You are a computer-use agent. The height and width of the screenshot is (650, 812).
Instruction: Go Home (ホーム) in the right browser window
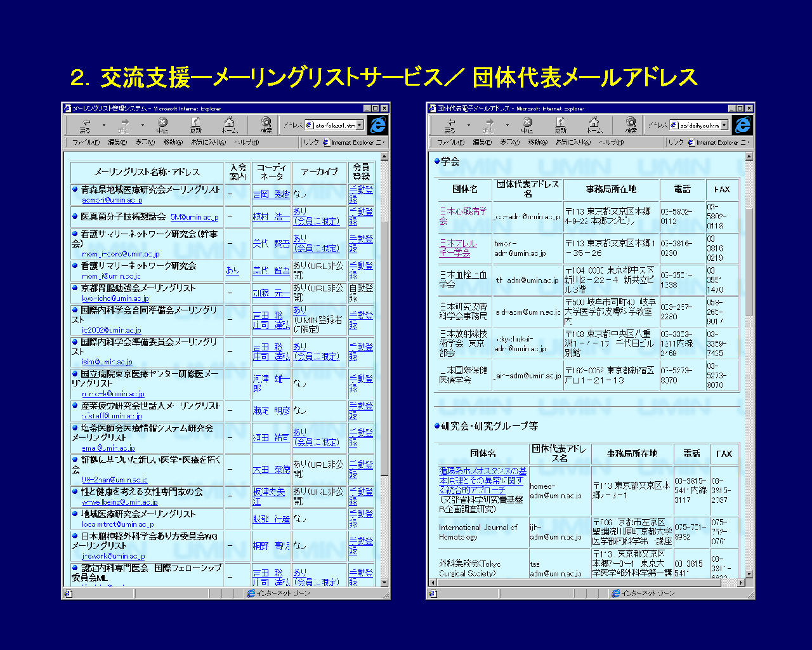click(x=594, y=124)
